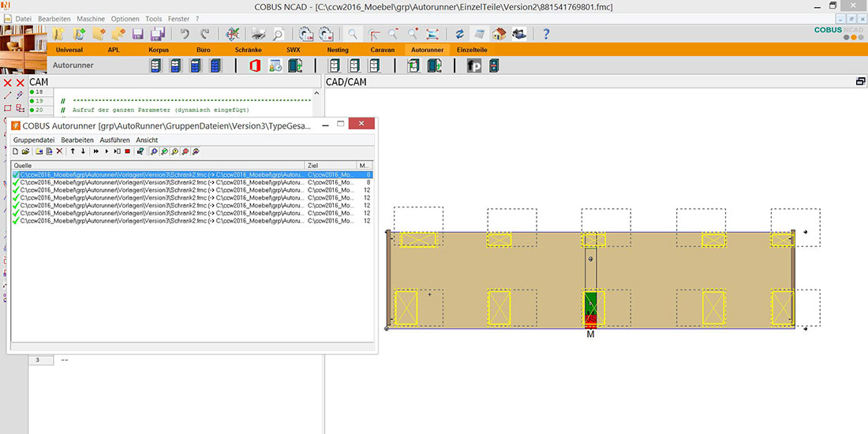Select the Autorunner orange tab
The height and width of the screenshot is (434, 868).
point(428,50)
